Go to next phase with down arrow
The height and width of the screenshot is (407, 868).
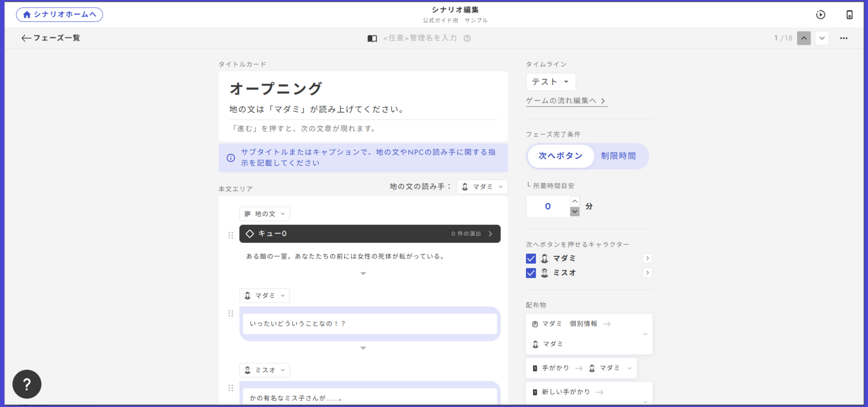point(822,38)
